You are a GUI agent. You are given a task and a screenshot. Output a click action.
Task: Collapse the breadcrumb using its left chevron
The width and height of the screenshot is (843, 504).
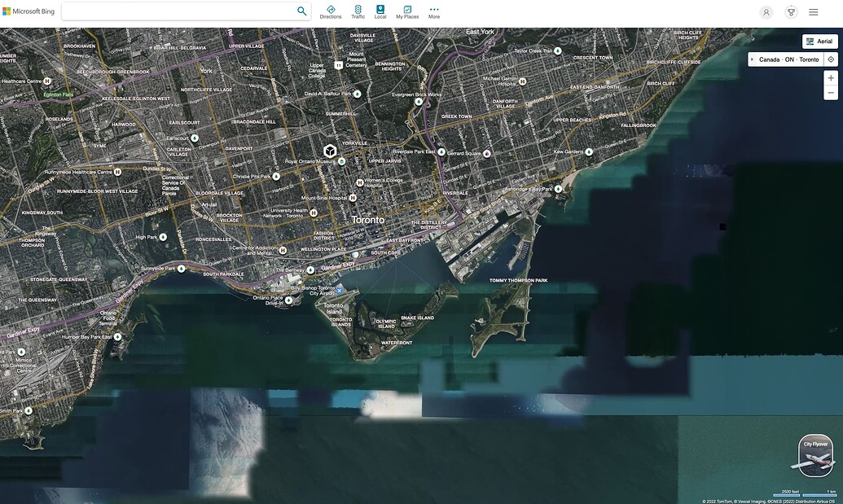tap(751, 58)
